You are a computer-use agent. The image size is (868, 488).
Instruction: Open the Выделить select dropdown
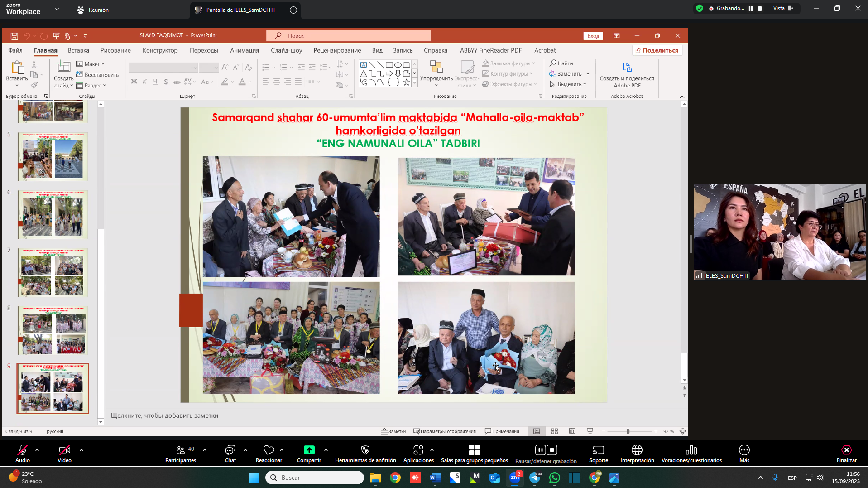(x=568, y=84)
